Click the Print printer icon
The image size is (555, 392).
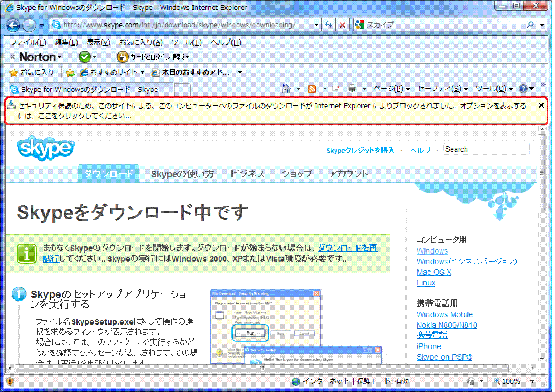[352, 89]
